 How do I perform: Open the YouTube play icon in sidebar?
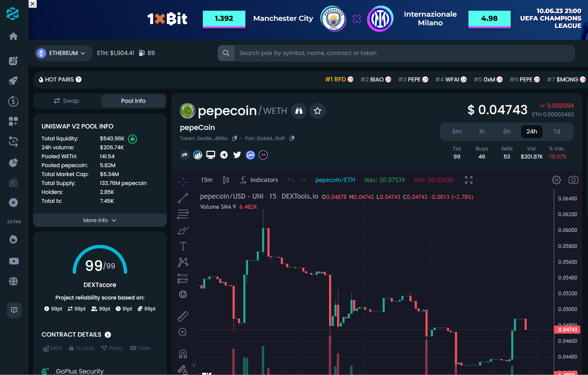point(14,261)
